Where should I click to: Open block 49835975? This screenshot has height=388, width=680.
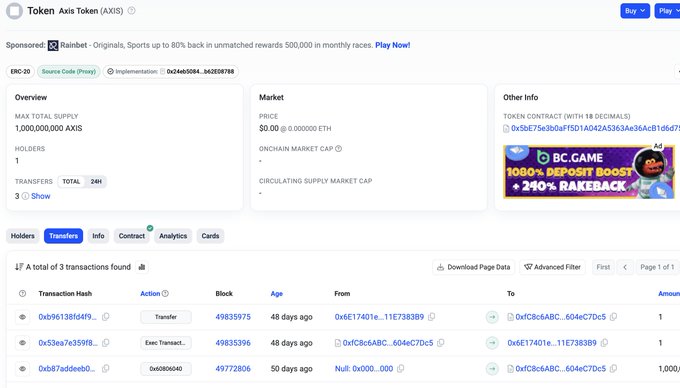(x=233, y=317)
